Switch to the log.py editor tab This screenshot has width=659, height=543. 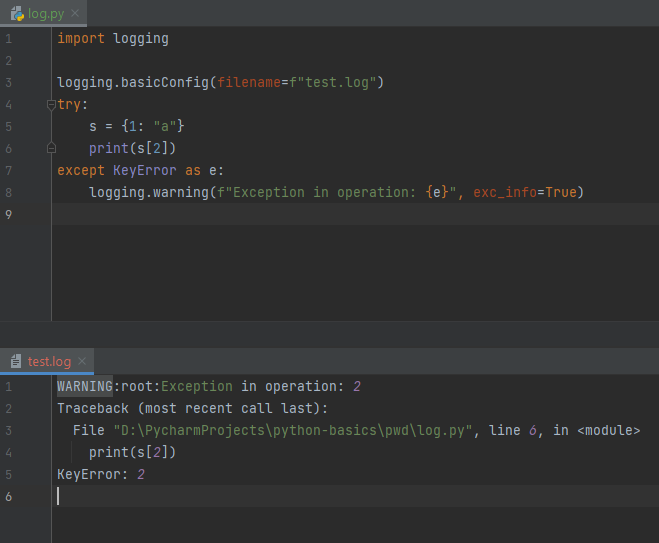point(43,13)
